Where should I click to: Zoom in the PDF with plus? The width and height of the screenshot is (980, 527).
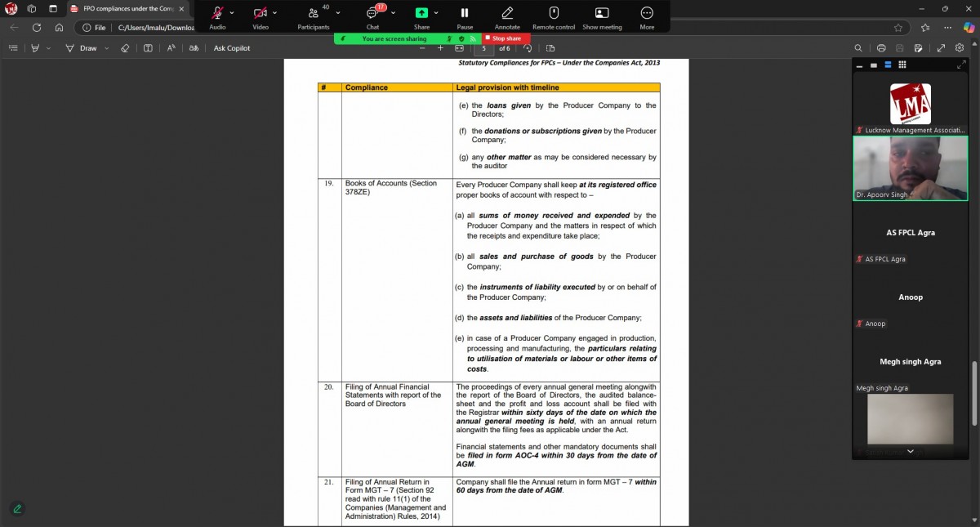pos(441,48)
